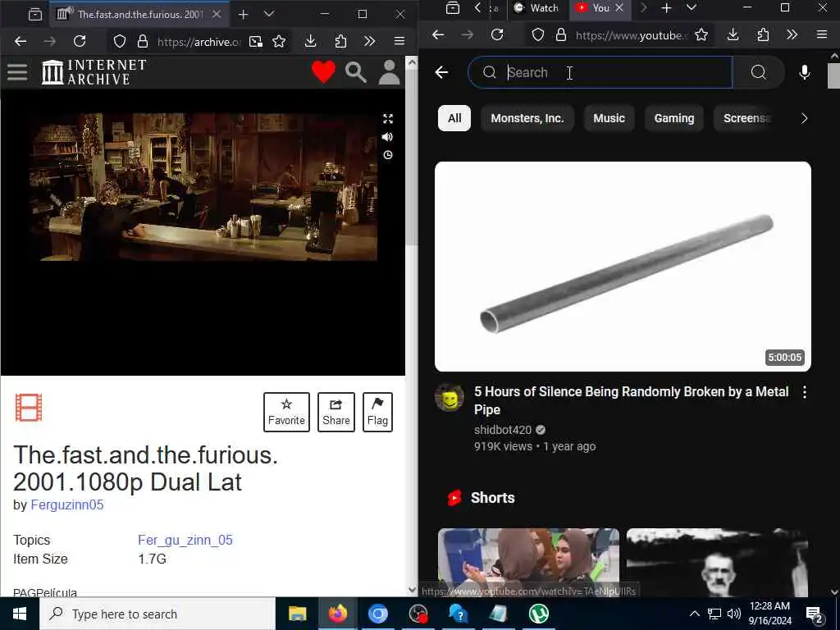Open application menu in YouTube browser window
Viewport: 840px width, 630px height.
[x=822, y=35]
